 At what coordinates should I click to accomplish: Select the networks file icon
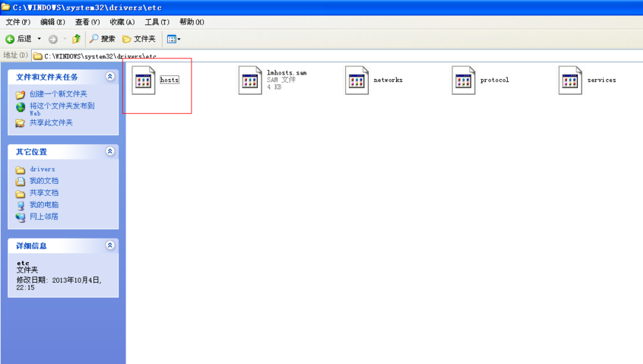coord(357,80)
